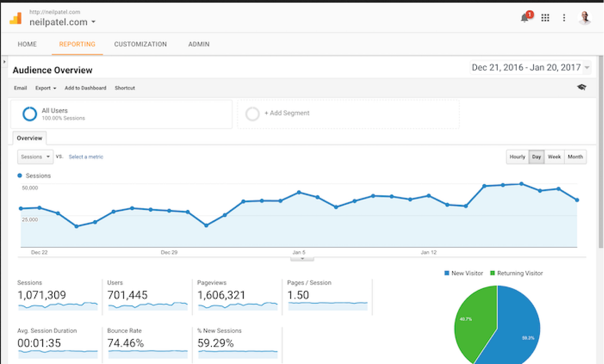
Task: Click the Select a metric link
Action: pos(86,156)
